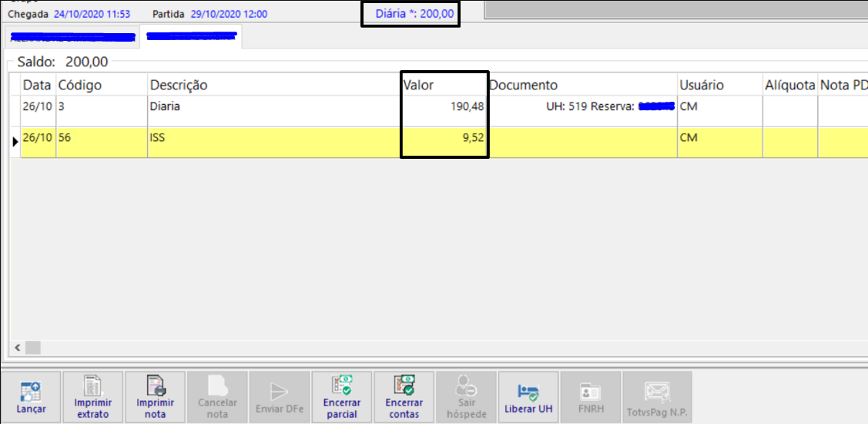The height and width of the screenshot is (424, 868).
Task: Click the Código column header
Action: 102,85
